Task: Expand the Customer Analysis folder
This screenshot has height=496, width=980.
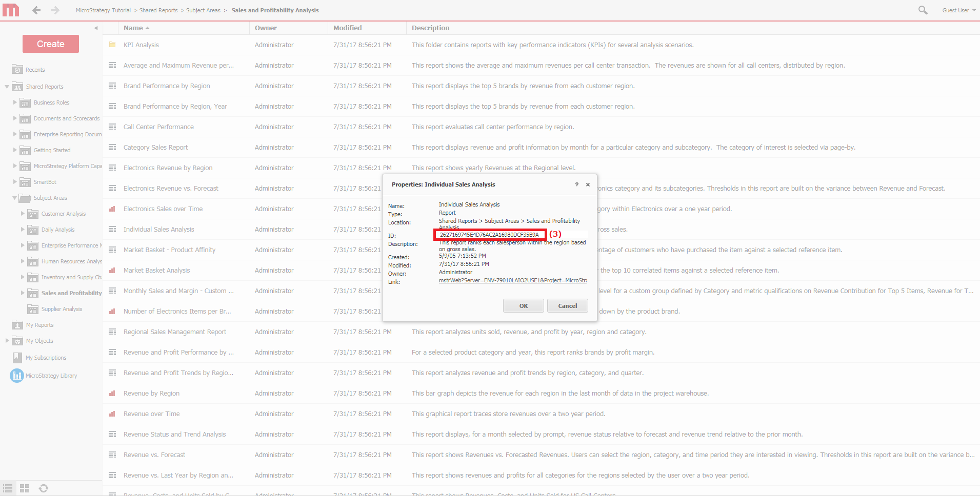Action: coord(23,214)
